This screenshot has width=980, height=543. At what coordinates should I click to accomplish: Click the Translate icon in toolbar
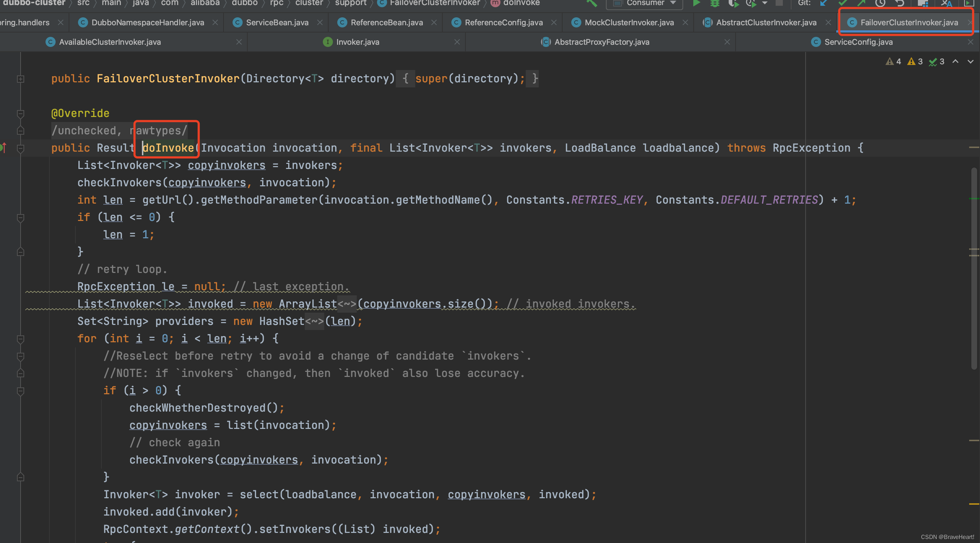946,3
